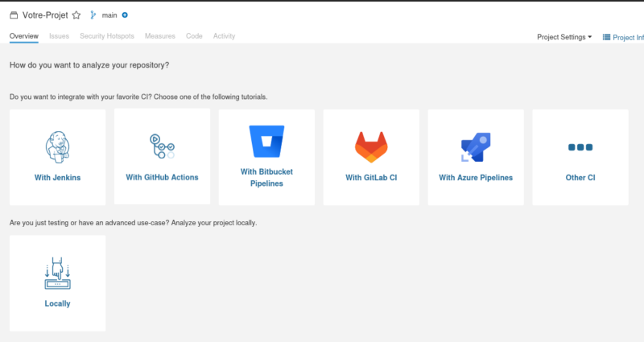This screenshot has height=342, width=644.
Task: Click the plus icon beside main branch
Action: (x=125, y=15)
